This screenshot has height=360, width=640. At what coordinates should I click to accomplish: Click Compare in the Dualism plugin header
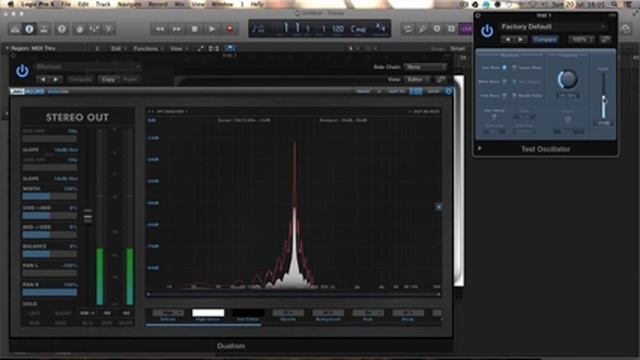(80, 79)
